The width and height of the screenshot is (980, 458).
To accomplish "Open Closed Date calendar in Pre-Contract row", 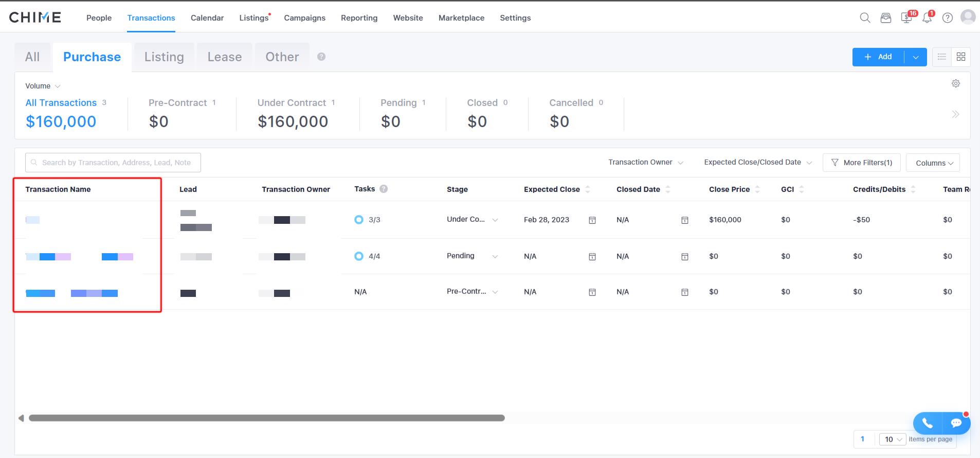I will click(685, 292).
